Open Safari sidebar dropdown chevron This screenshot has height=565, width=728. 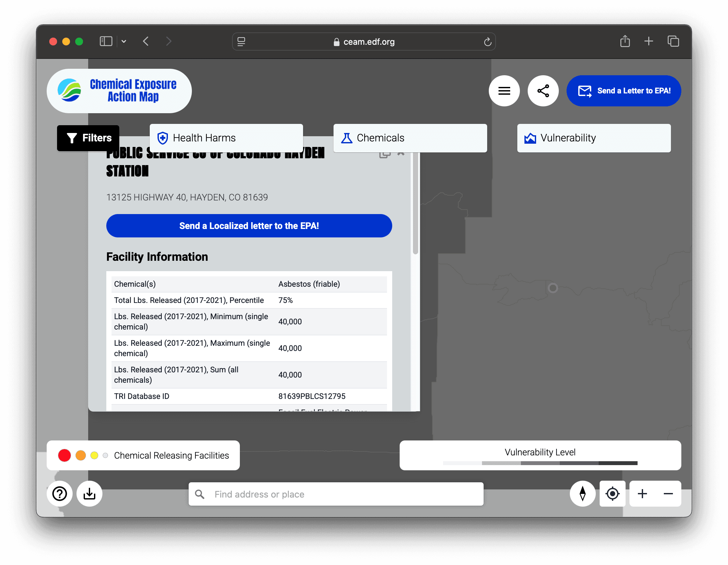point(124,42)
